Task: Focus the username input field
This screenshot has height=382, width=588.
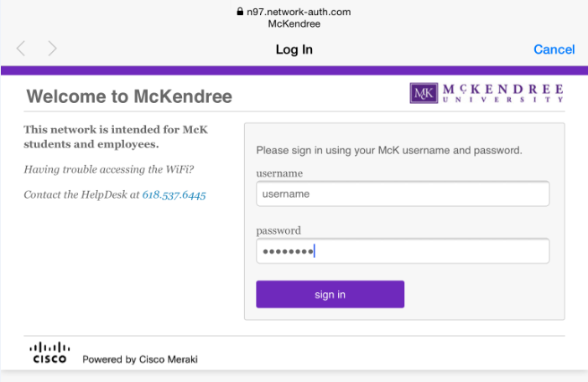Action: (403, 194)
